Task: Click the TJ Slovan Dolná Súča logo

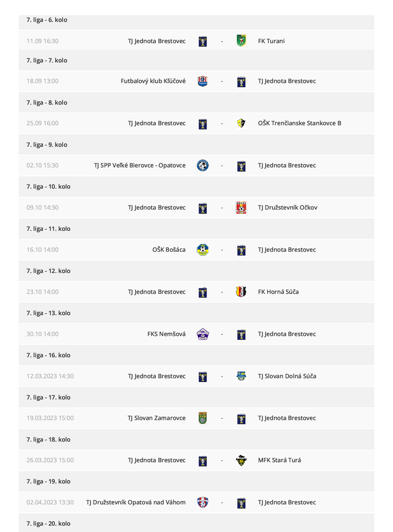Action: click(241, 376)
